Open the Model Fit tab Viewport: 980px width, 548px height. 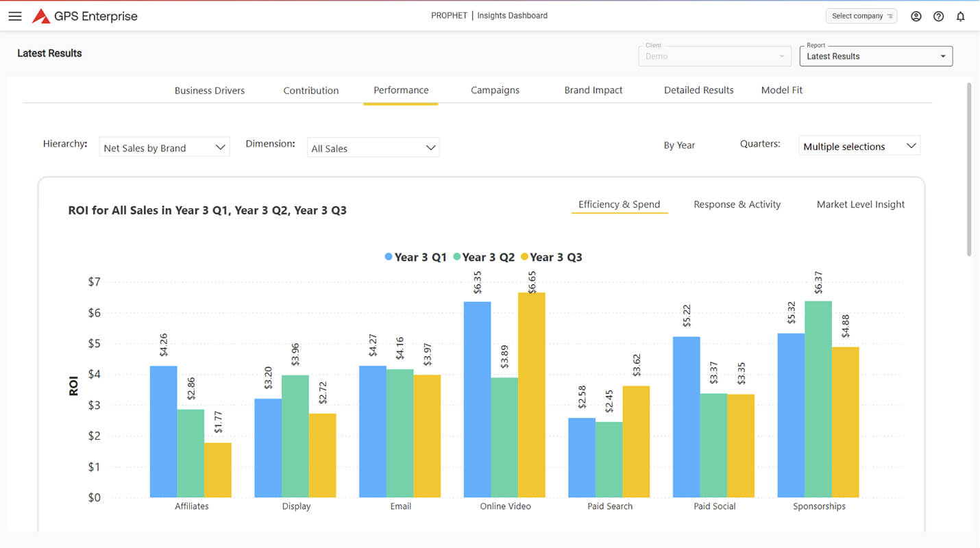[781, 90]
